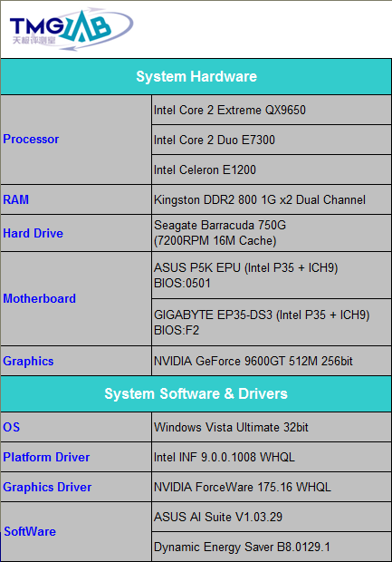Click the Processor label
This screenshot has width=392, height=562.
click(x=31, y=139)
